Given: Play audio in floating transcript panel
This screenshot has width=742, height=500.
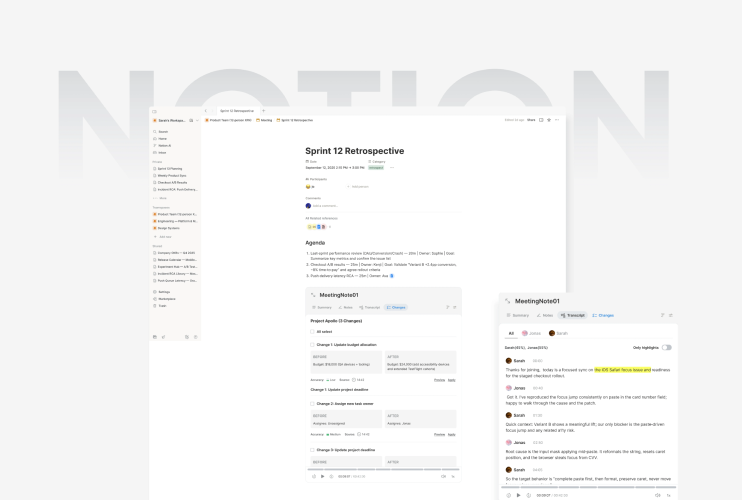Looking at the screenshot, I should click(519, 495).
